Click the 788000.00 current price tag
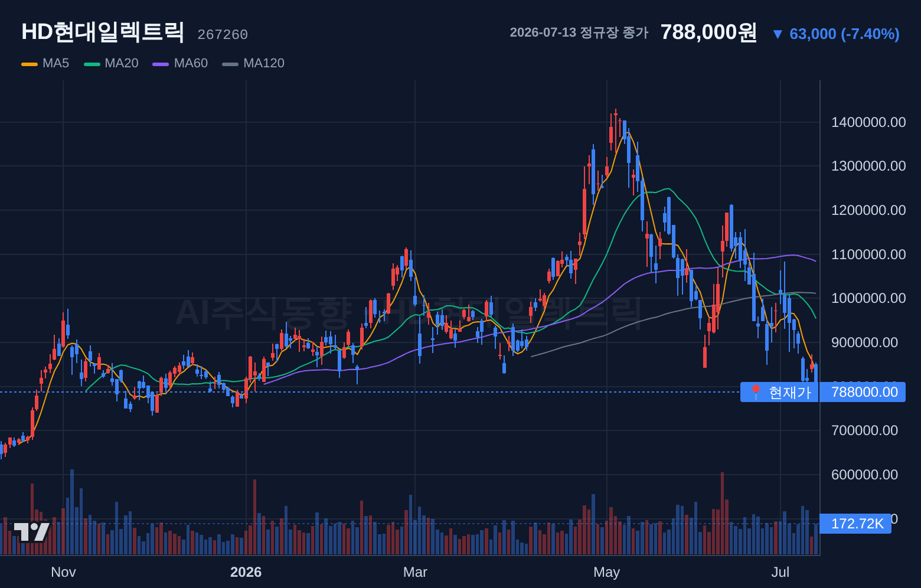The height and width of the screenshot is (588, 921). coord(863,392)
